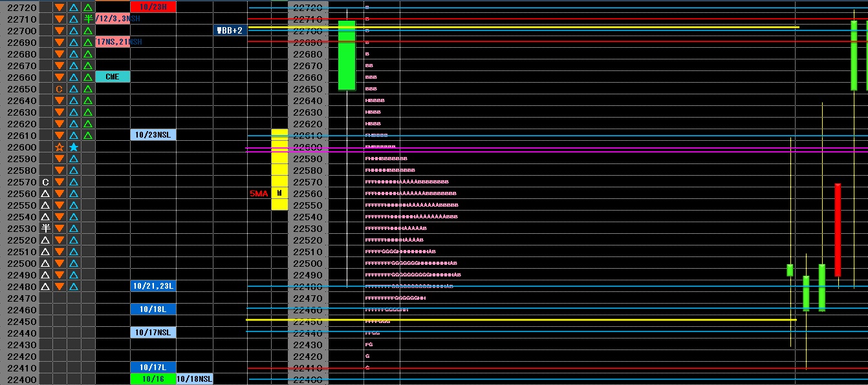The height and width of the screenshot is (385, 868).
Task: Click the large green candlestick beside the price axis
Action: coord(347,55)
